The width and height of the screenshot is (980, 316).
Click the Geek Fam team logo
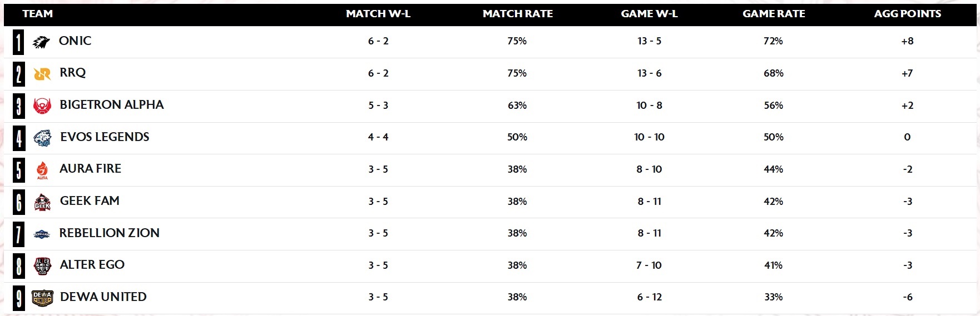point(42,202)
